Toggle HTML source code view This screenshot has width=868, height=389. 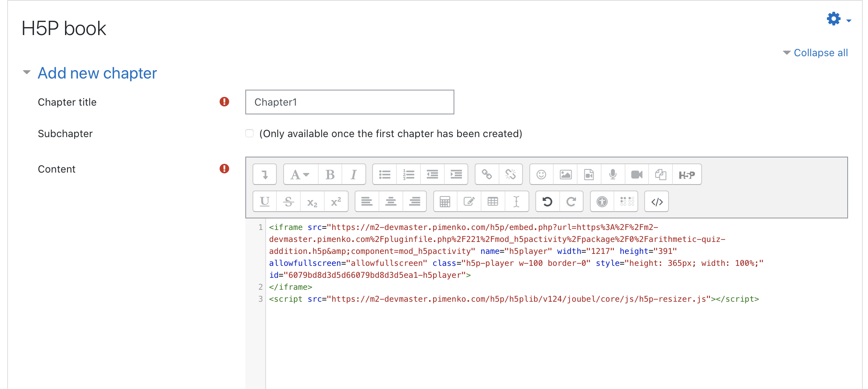(x=657, y=202)
